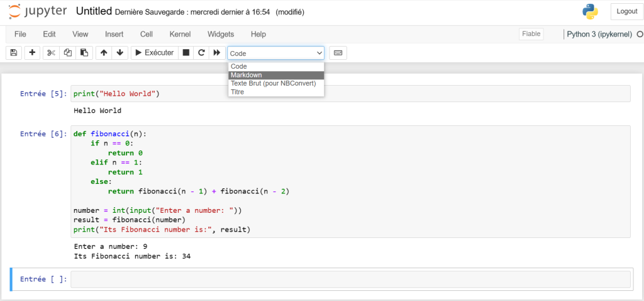644x301 pixels.
Task: Open the Kernel menu
Action: pyautogui.click(x=180, y=34)
